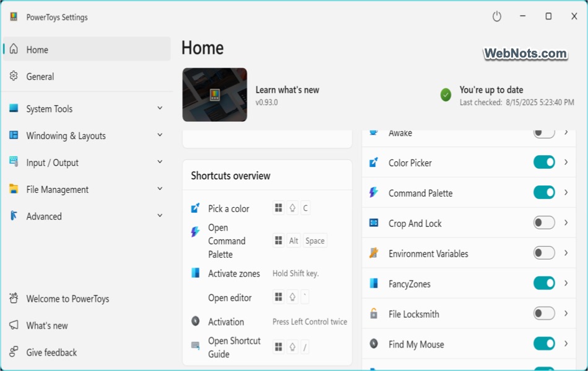The image size is (588, 371).
Task: Open the Give feedback link
Action: [87, 352]
